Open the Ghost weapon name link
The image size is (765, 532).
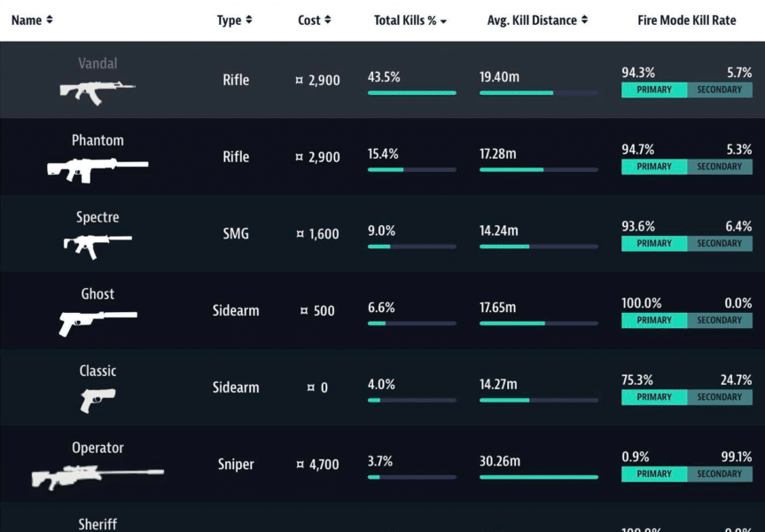(98, 294)
